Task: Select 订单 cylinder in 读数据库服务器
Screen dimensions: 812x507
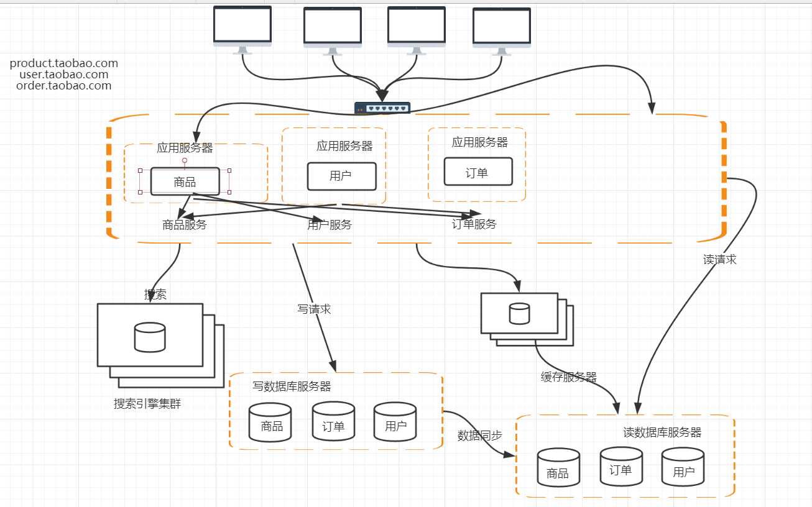Action: [621, 466]
